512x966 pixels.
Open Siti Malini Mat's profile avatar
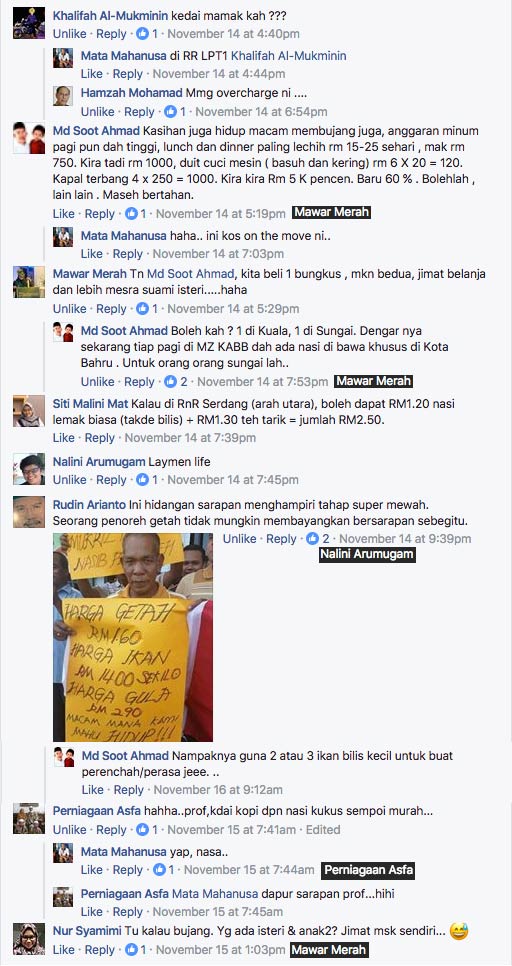click(x=29, y=412)
